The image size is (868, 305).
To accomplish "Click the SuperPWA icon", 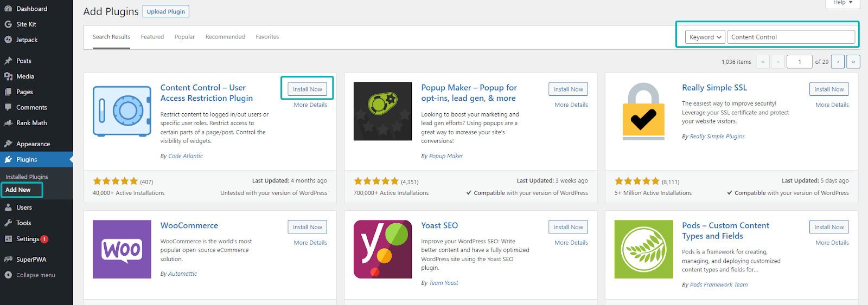I will (x=8, y=259).
